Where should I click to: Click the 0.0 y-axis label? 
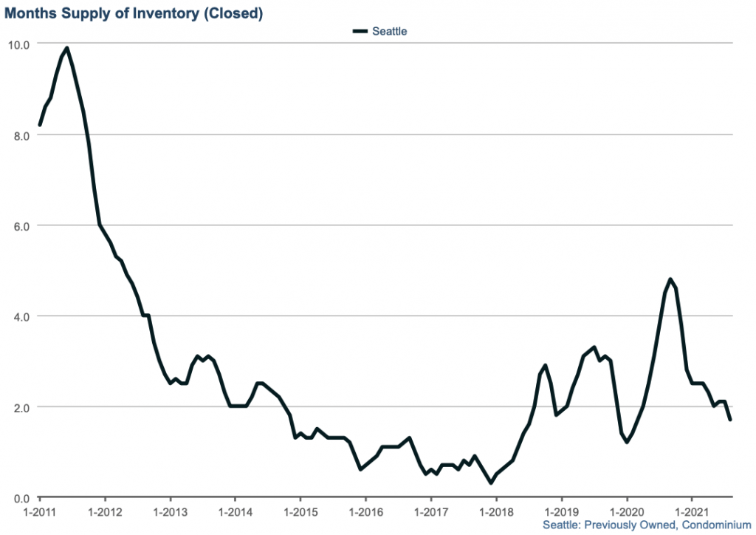click(x=21, y=499)
